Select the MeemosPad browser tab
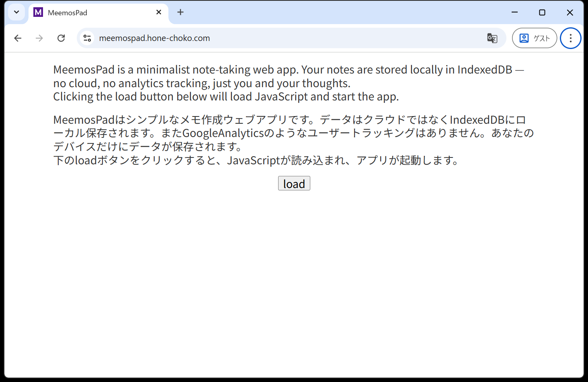This screenshot has width=588, height=382. coord(98,12)
